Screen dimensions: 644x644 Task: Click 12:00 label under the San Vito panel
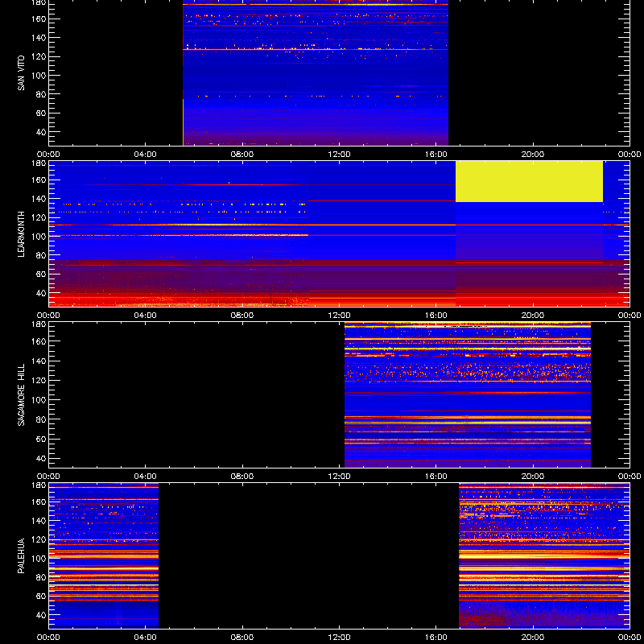(339, 155)
